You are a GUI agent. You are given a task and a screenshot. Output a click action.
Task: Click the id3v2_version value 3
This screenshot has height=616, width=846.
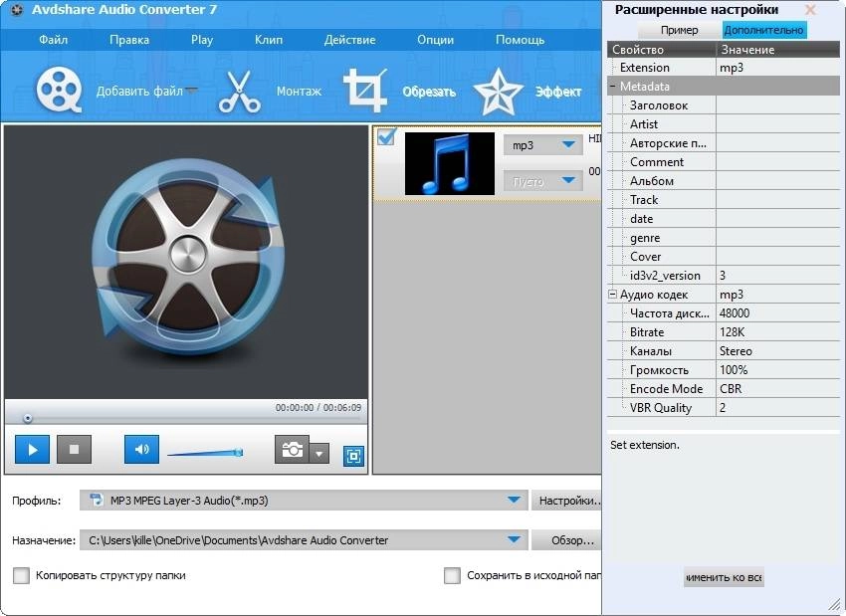[x=778, y=275]
